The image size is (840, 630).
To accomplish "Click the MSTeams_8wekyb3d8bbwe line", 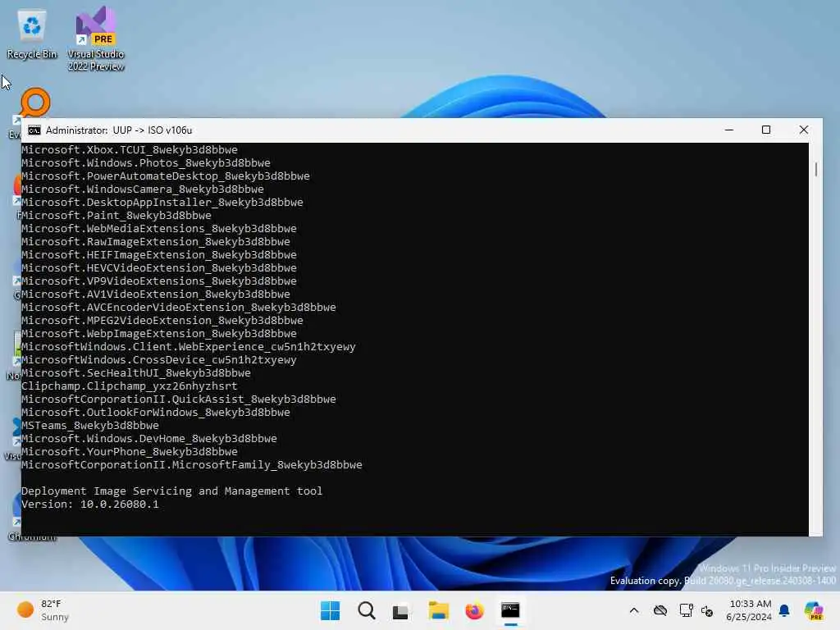I will (x=90, y=426).
